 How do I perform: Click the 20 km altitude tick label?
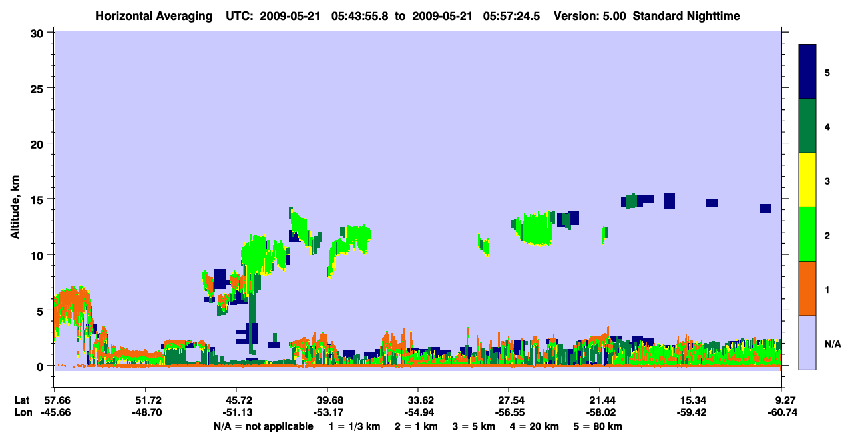click(38, 143)
